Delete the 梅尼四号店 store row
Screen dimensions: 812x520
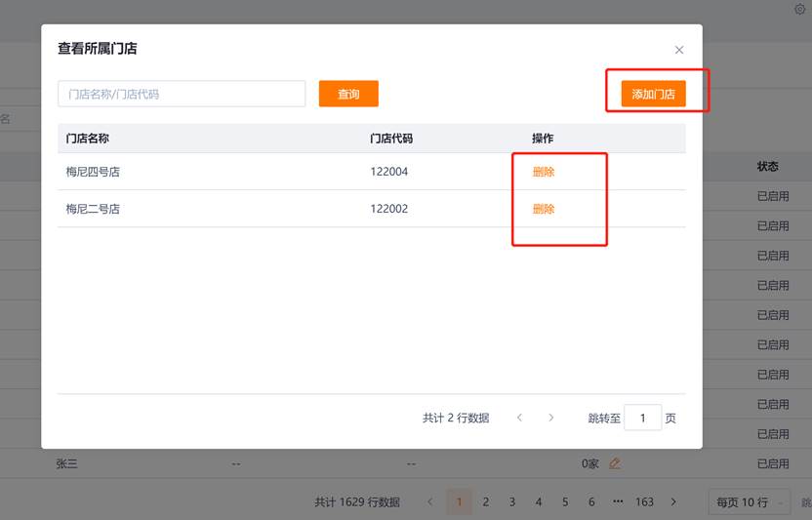pos(544,172)
